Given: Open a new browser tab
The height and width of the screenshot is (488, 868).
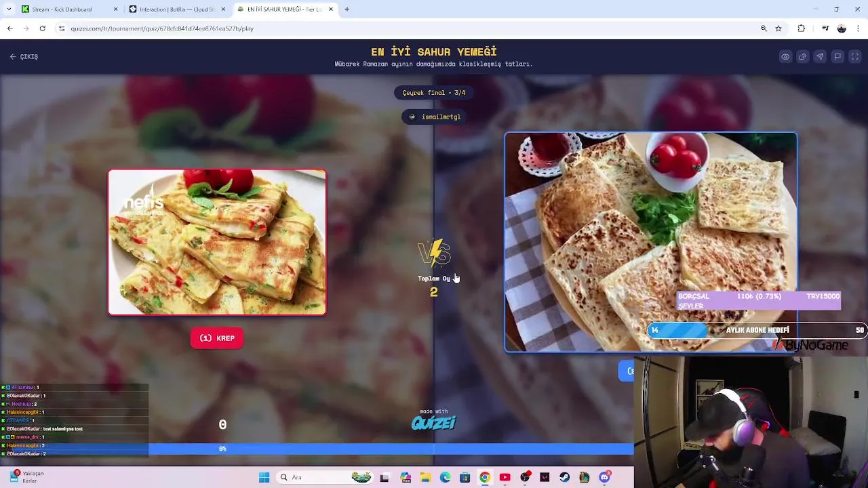Looking at the screenshot, I should 347,9.
